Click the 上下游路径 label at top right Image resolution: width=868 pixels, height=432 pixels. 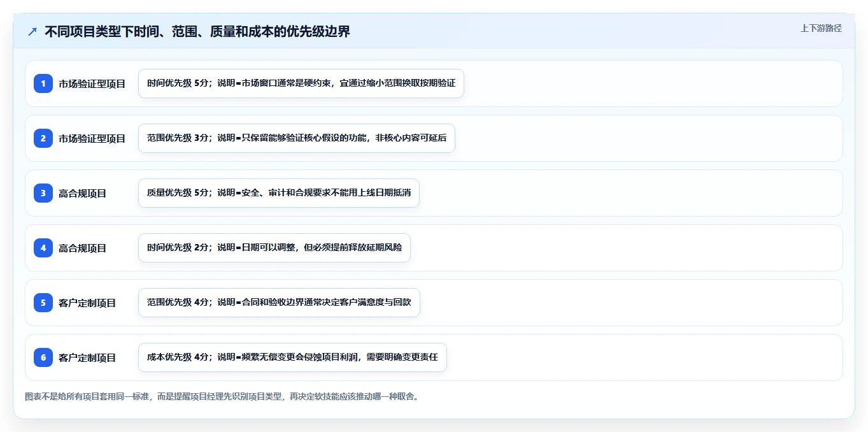pyautogui.click(x=821, y=28)
